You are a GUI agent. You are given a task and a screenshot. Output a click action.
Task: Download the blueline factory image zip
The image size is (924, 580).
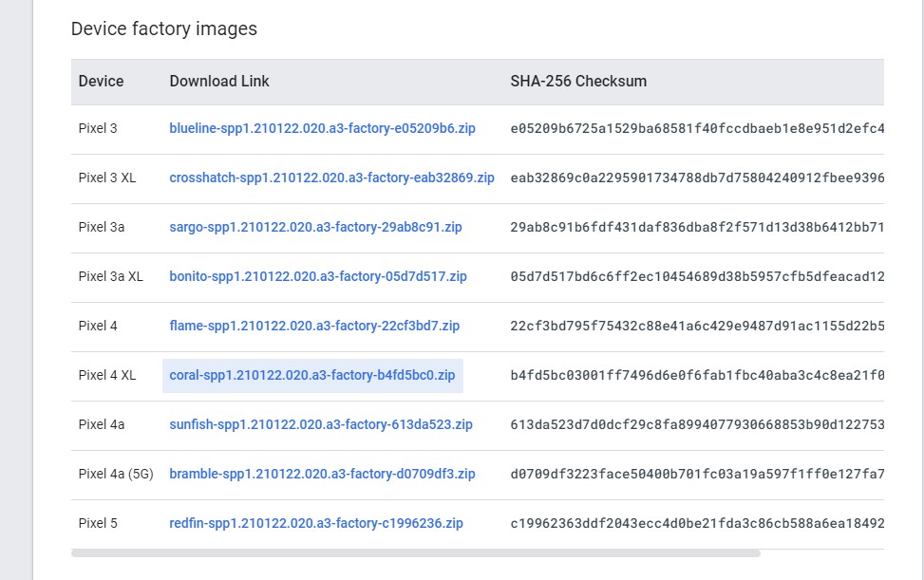point(322,128)
